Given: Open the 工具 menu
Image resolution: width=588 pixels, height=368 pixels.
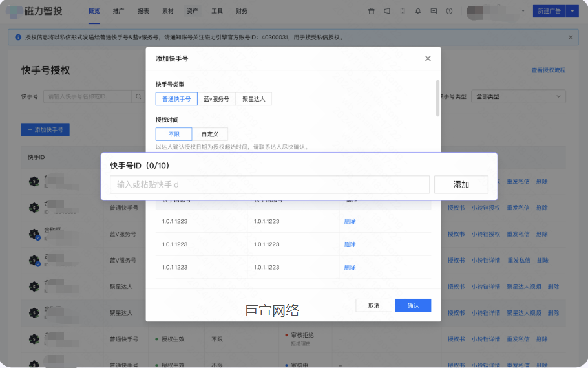Looking at the screenshot, I should click(216, 11).
